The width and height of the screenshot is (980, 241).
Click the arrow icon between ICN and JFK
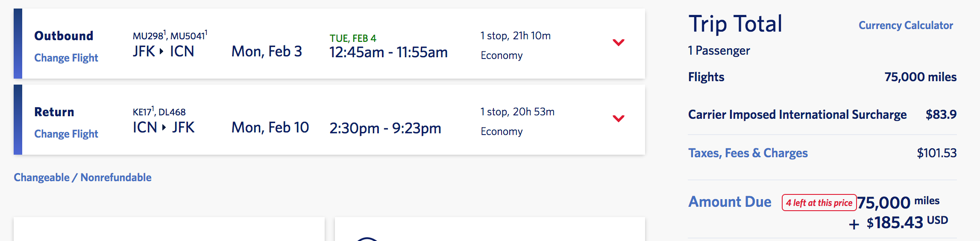[164, 127]
